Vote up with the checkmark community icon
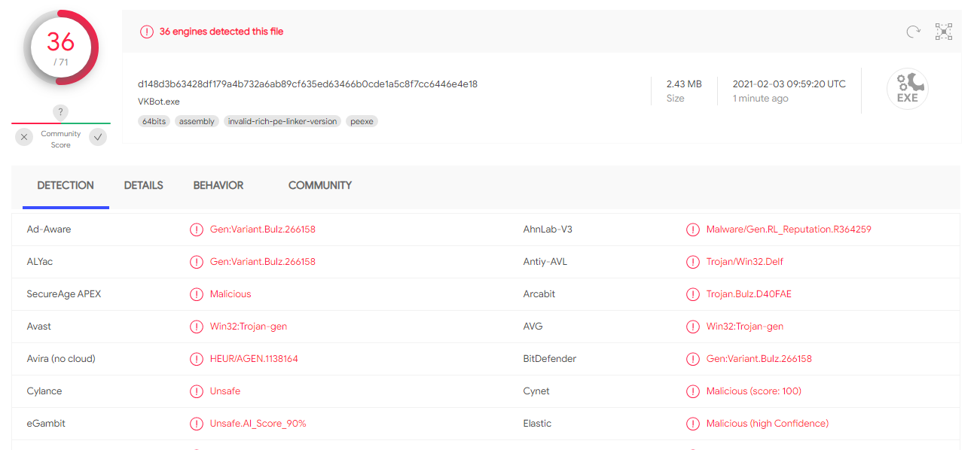 tap(98, 137)
